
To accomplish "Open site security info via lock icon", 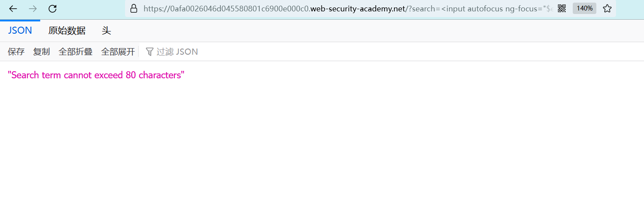I will tap(134, 9).
